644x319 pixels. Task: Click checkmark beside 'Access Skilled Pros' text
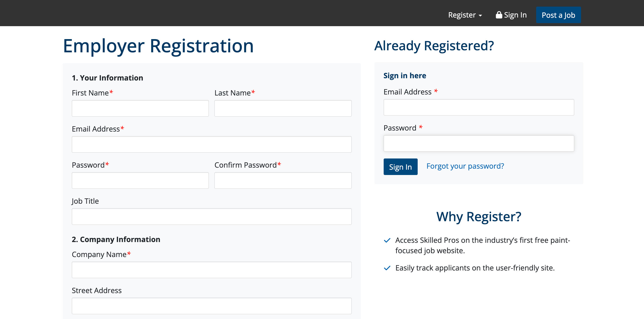(x=387, y=240)
